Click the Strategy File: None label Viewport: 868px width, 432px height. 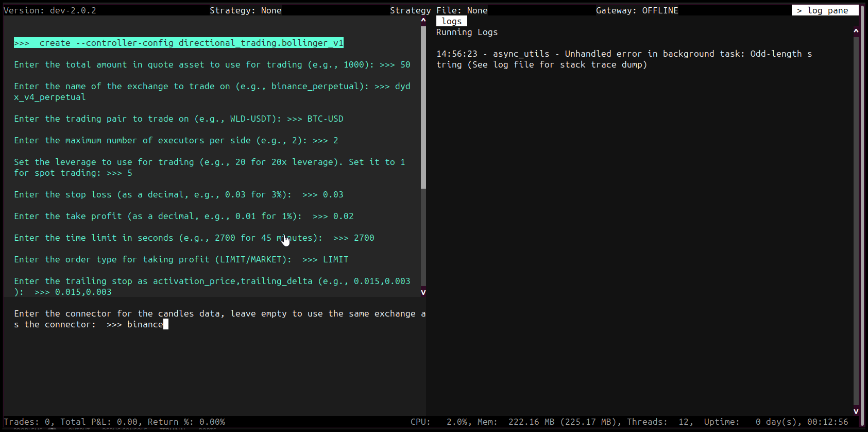(438, 10)
